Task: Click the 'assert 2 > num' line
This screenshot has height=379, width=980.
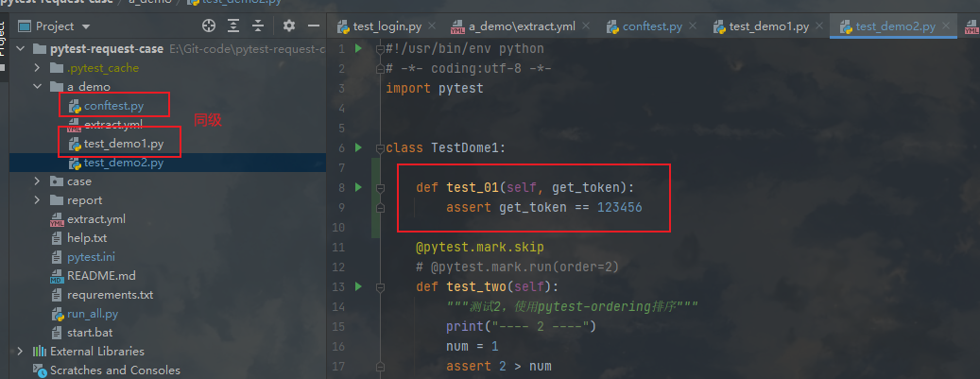Action: pyautogui.click(x=498, y=366)
